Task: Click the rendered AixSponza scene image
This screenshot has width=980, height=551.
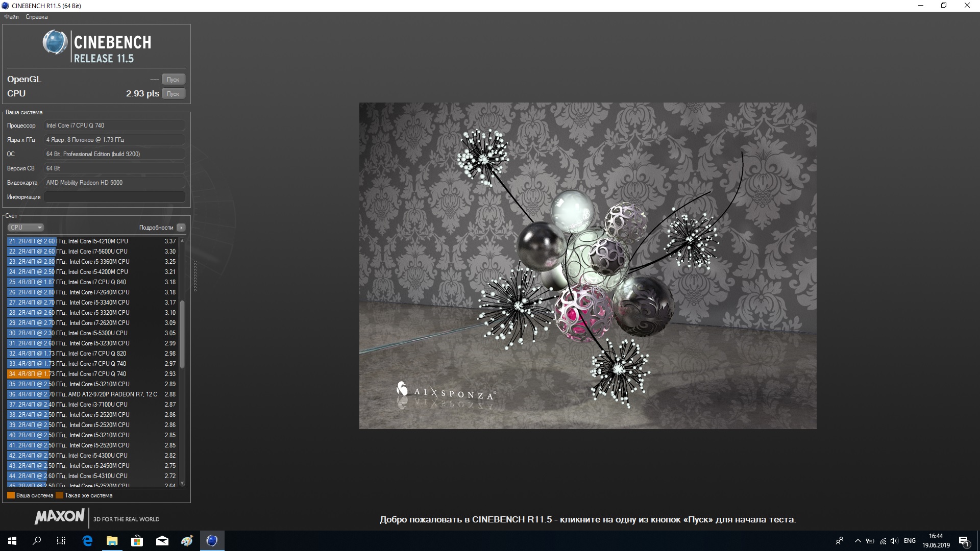Action: click(587, 266)
